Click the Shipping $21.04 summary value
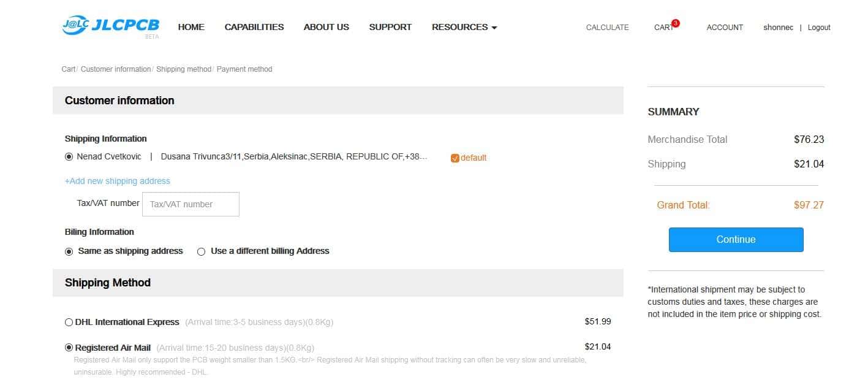868x390 pixels. pyautogui.click(x=809, y=164)
